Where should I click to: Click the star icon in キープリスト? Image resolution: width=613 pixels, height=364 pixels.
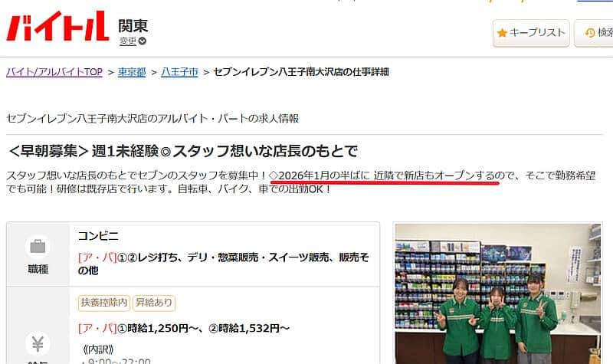(502, 33)
